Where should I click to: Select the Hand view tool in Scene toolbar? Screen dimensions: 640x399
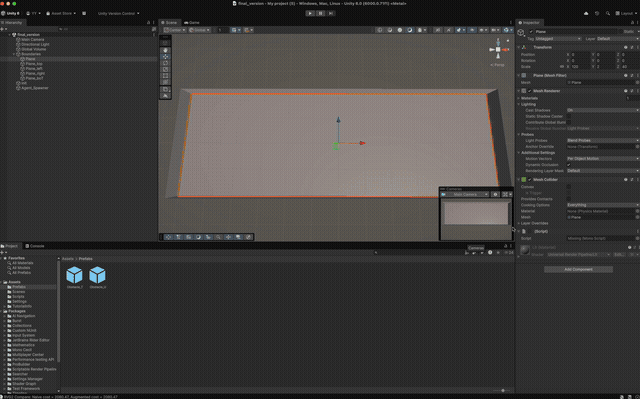coord(165,50)
